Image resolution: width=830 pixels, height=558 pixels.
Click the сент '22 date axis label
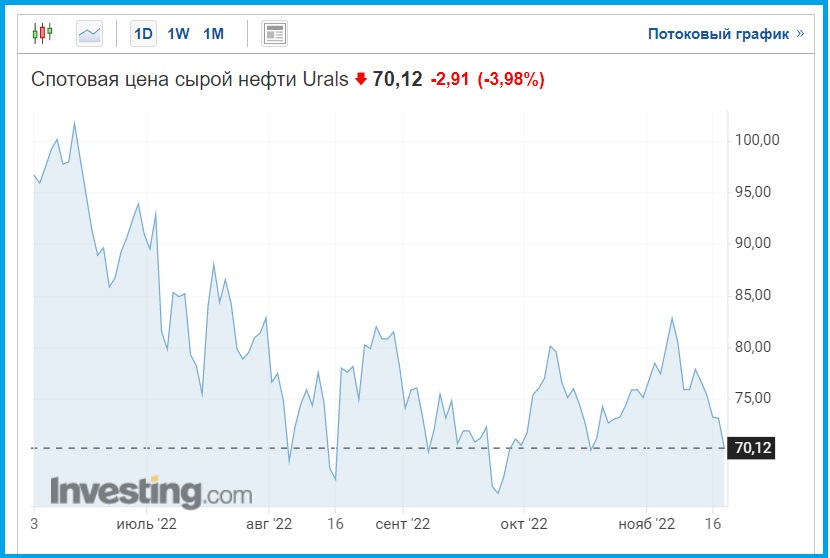point(401,523)
